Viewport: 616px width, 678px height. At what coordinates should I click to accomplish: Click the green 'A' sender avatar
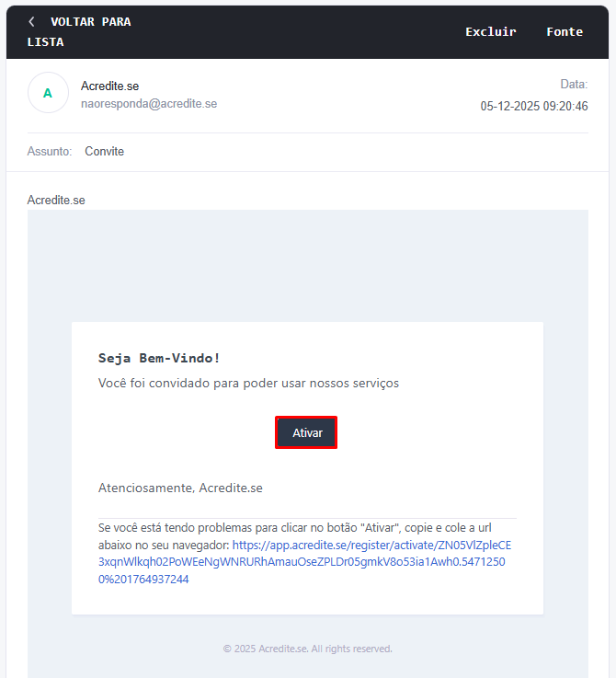pos(48,93)
